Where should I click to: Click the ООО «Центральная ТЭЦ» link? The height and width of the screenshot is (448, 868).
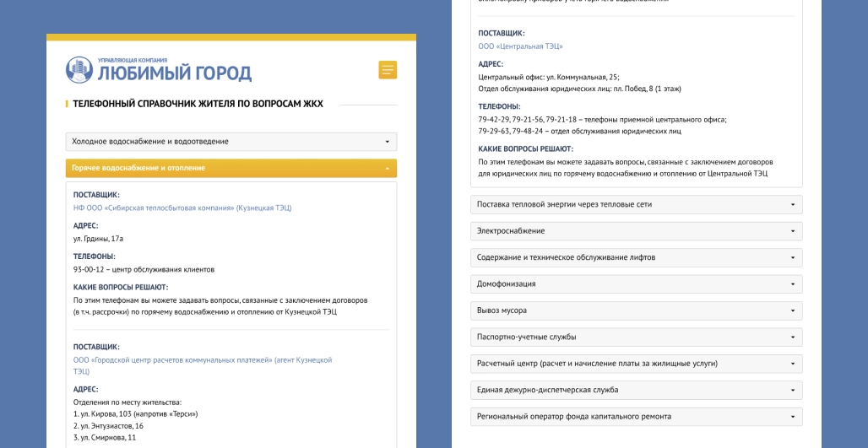coord(520,46)
